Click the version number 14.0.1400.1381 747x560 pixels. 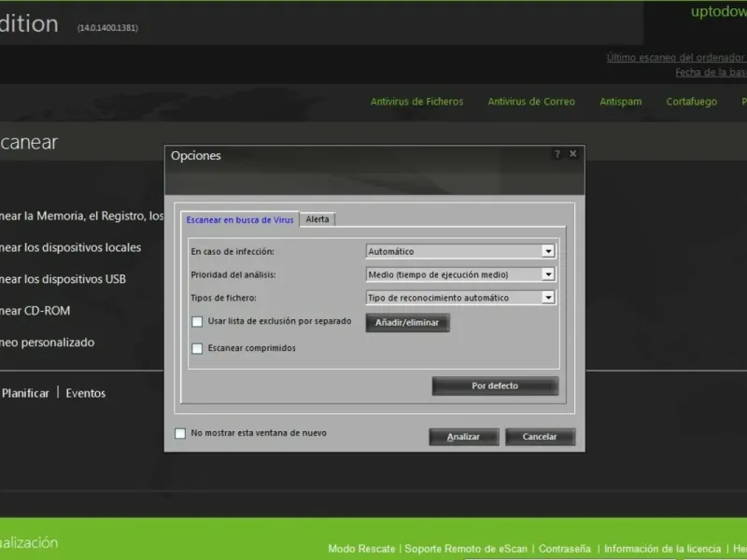[107, 28]
